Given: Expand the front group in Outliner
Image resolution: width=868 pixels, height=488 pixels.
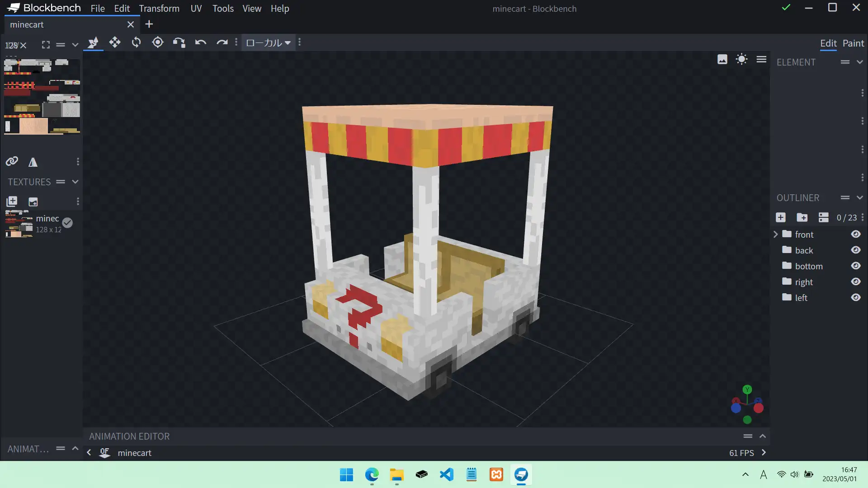Looking at the screenshot, I should 776,234.
